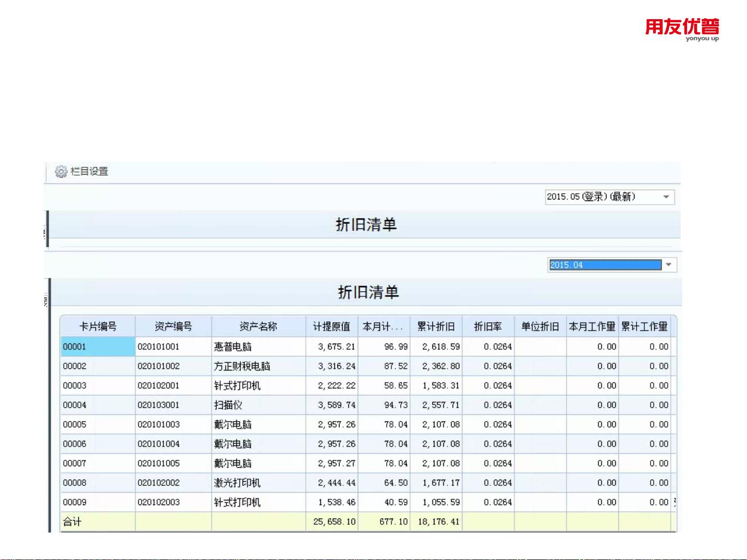The width and height of the screenshot is (747, 560).
Task: Select asset name 扫描仪
Action: pos(228,405)
